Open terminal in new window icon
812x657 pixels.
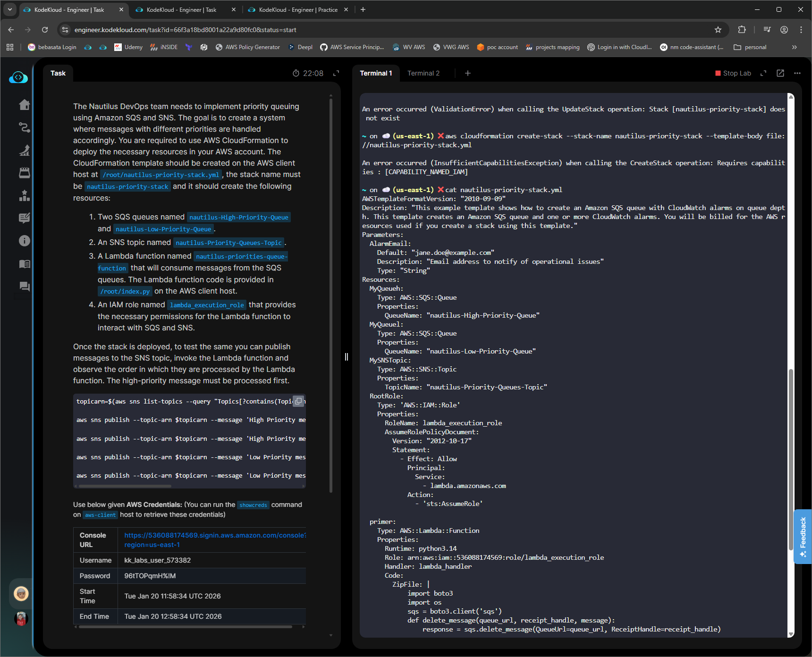(x=780, y=73)
